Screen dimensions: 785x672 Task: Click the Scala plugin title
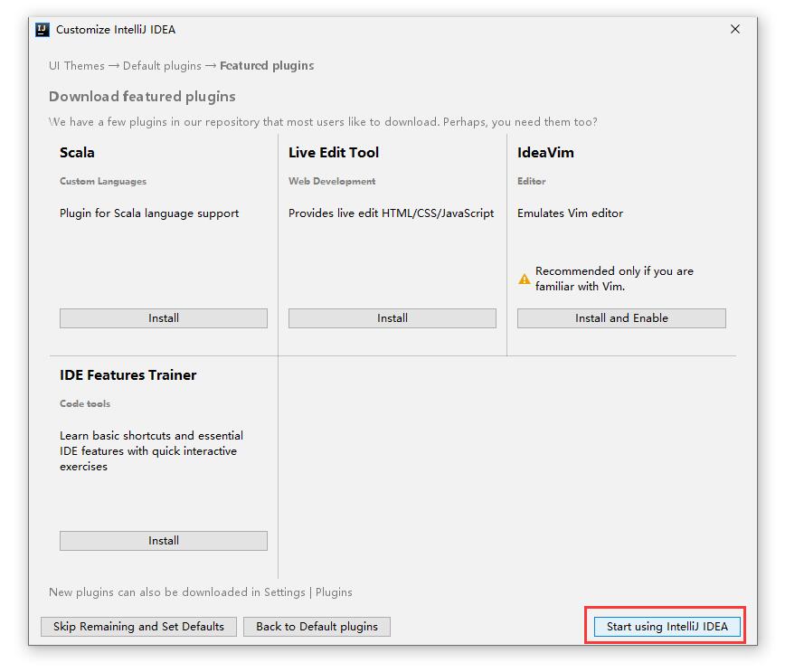77,152
